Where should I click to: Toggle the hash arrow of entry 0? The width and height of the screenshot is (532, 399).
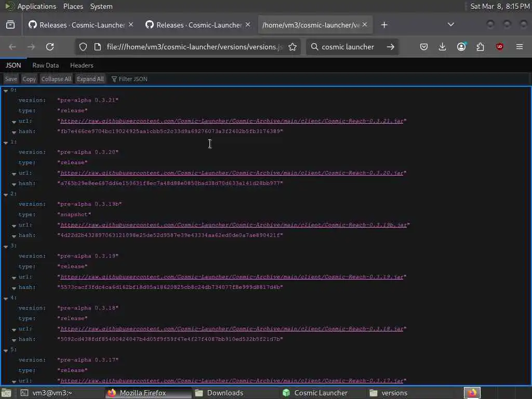point(14,132)
